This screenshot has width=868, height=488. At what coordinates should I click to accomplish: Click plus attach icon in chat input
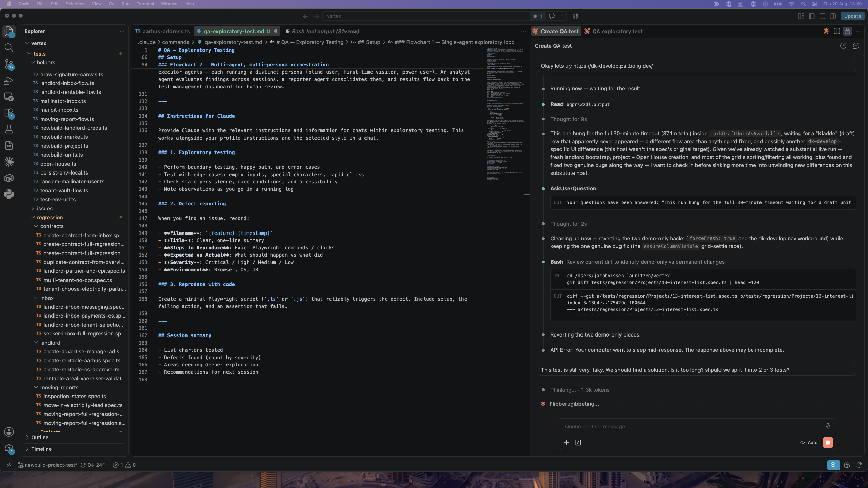pyautogui.click(x=566, y=442)
